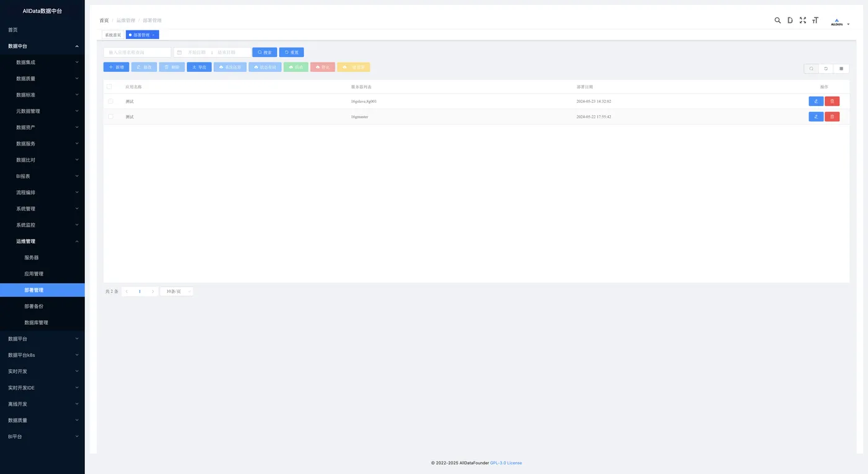Click the yellow deploy button in toolbar
This screenshot has height=474, width=868.
click(353, 67)
